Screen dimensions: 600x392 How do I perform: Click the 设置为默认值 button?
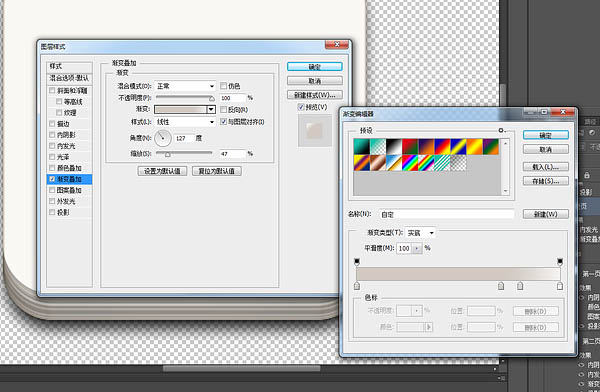(x=162, y=171)
